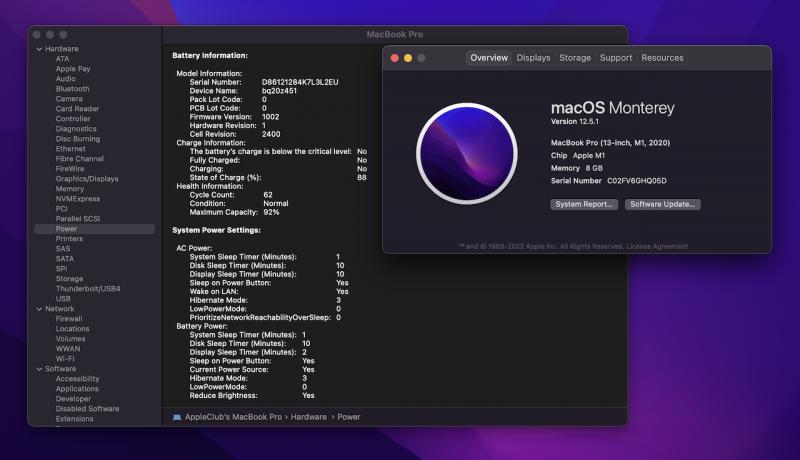The image size is (800, 460).
Task: Select PCI in the sidebar
Action: 61,209
